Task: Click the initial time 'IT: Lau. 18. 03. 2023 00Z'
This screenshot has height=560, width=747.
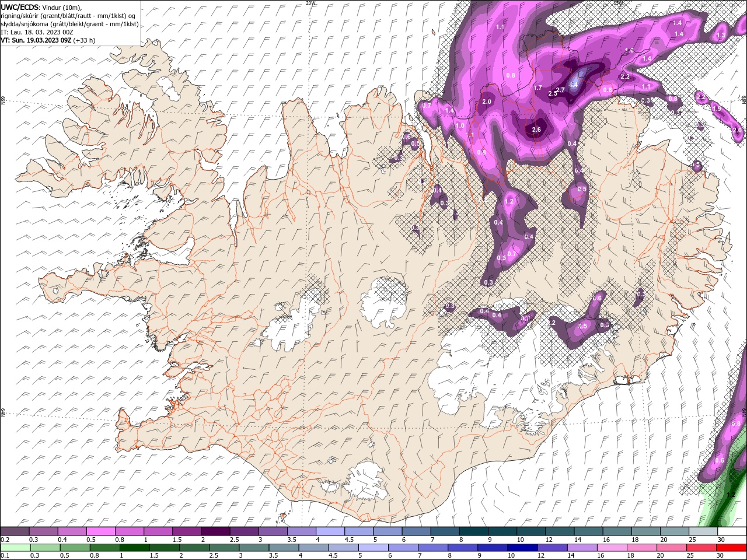Action: click(x=37, y=32)
